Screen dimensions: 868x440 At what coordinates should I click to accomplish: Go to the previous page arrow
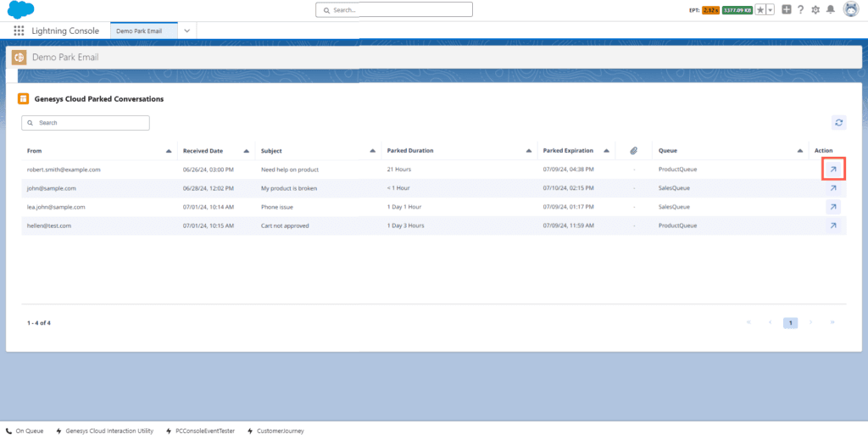(770, 323)
